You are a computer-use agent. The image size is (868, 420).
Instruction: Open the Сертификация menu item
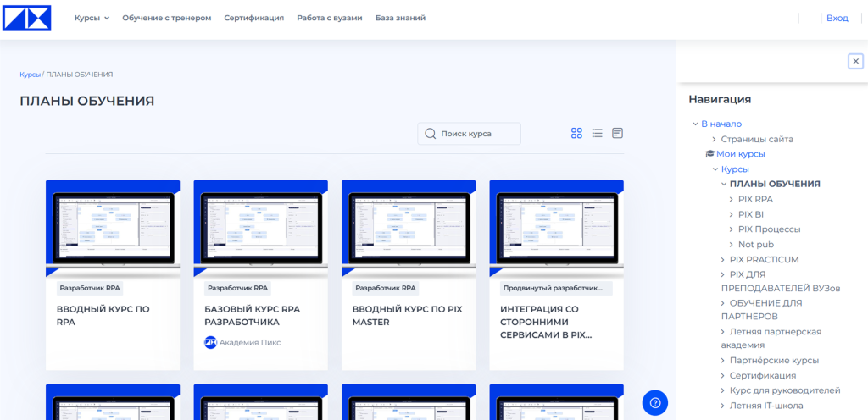(x=253, y=18)
